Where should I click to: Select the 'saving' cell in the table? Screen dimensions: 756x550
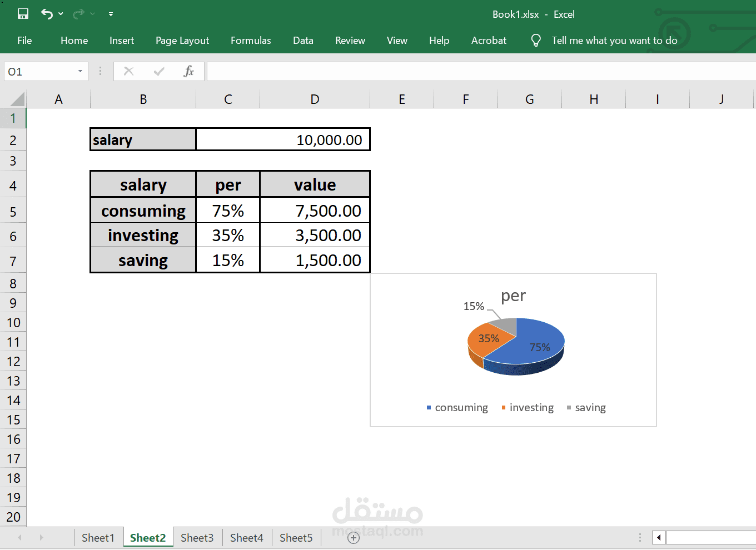pos(143,261)
